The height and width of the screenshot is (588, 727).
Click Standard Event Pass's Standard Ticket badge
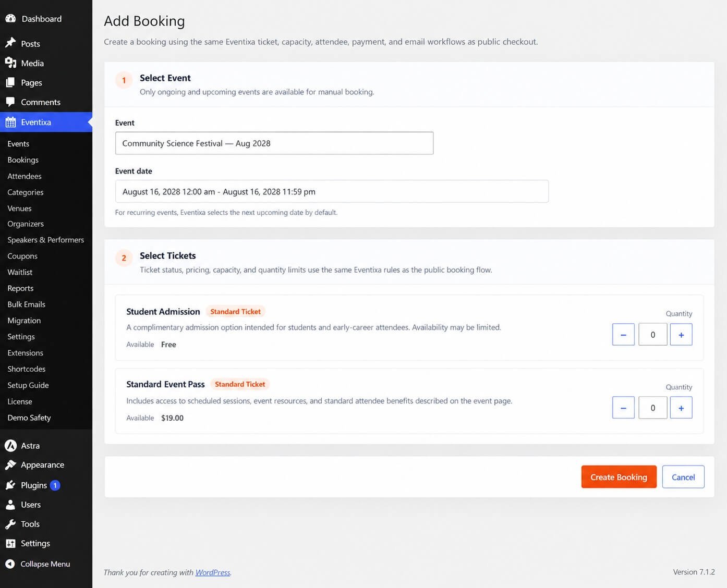tap(240, 384)
